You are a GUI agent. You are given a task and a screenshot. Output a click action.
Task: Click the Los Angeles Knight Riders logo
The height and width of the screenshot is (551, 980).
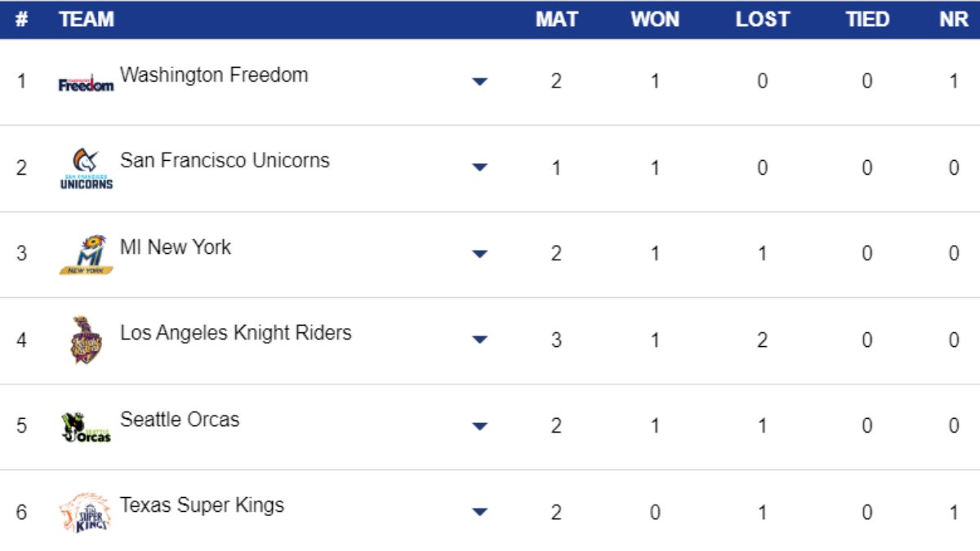tap(86, 340)
